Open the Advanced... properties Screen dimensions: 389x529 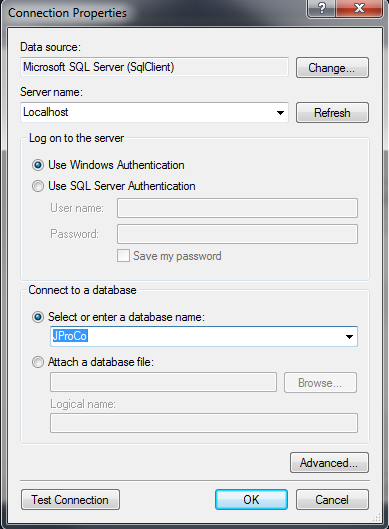(329, 463)
